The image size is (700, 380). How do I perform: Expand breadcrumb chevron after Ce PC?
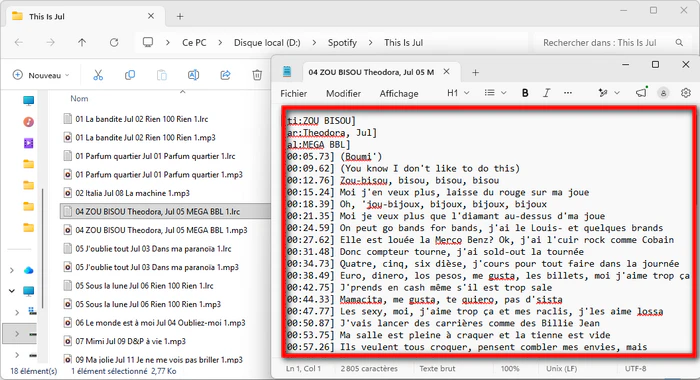click(220, 43)
